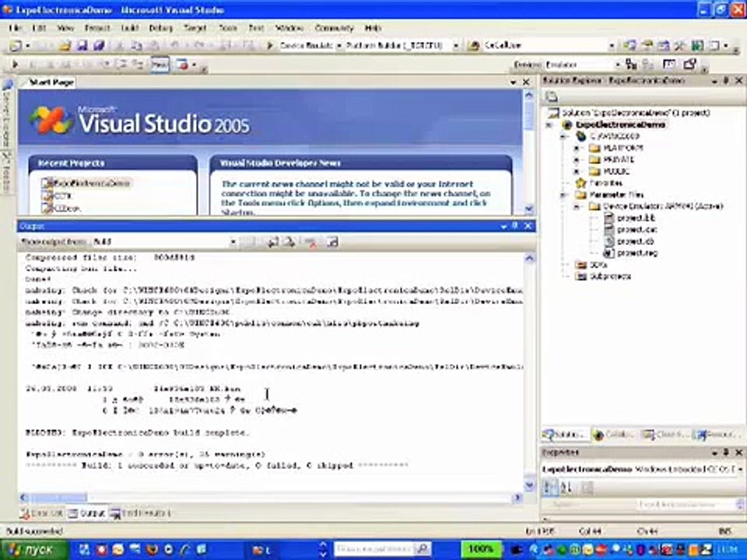The width and height of the screenshot is (747, 560).
Task: Click the Object Browser toolbar icon
Action: pyautogui.click(x=663, y=46)
